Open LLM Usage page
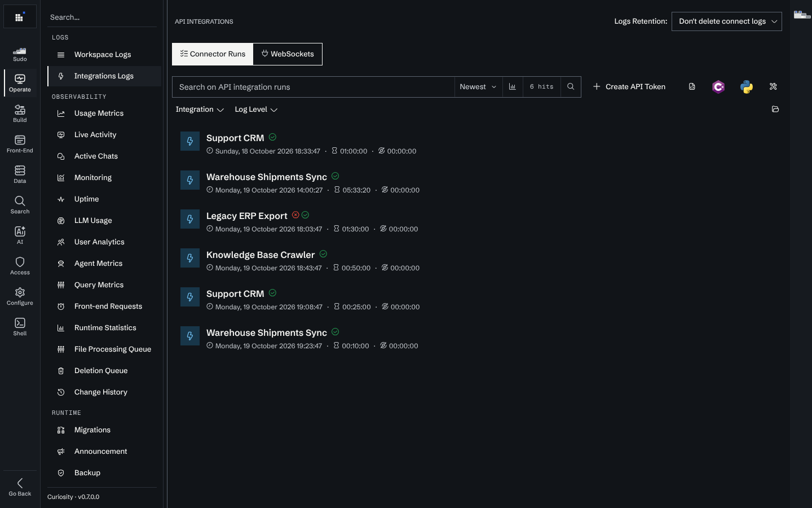Screen dimensions: 812x508 tap(104, 221)
